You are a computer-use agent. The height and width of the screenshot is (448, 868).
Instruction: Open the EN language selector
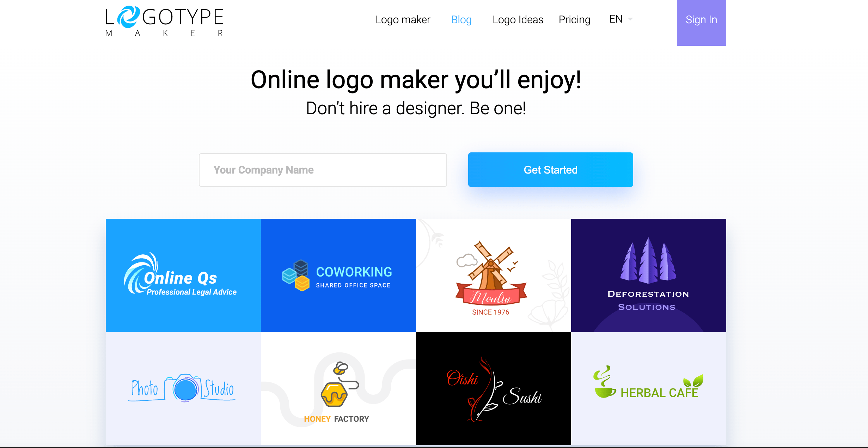(x=621, y=19)
